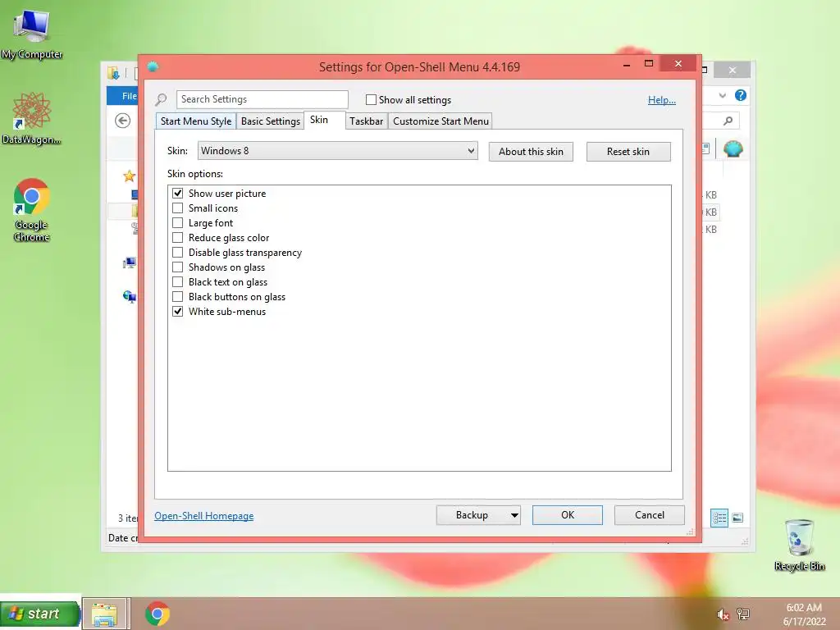Viewport: 840px width, 630px height.
Task: Enable Large font option
Action: [177, 222]
